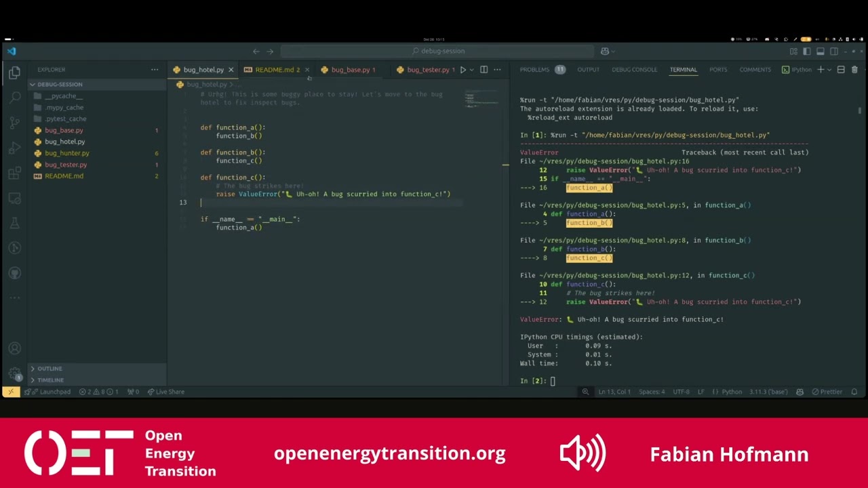The width and height of the screenshot is (868, 488).
Task: Toggle the bottom panel visibility
Action: pyautogui.click(x=820, y=51)
